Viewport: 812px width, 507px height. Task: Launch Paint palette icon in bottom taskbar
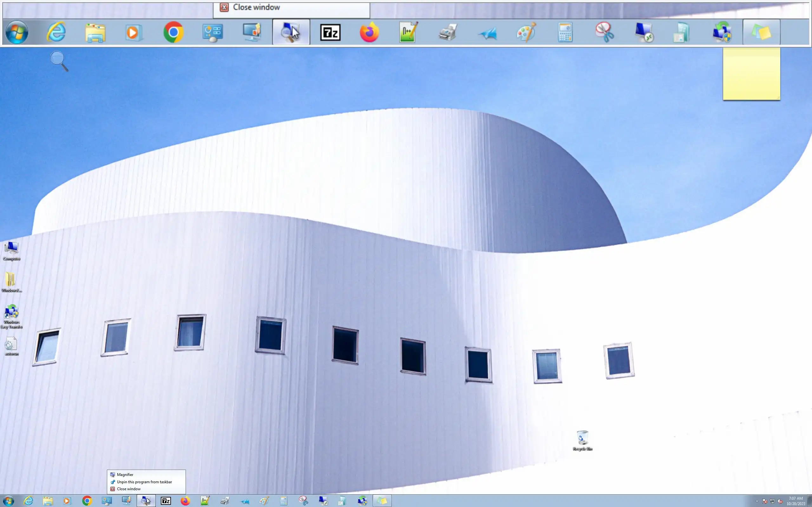[x=264, y=501]
